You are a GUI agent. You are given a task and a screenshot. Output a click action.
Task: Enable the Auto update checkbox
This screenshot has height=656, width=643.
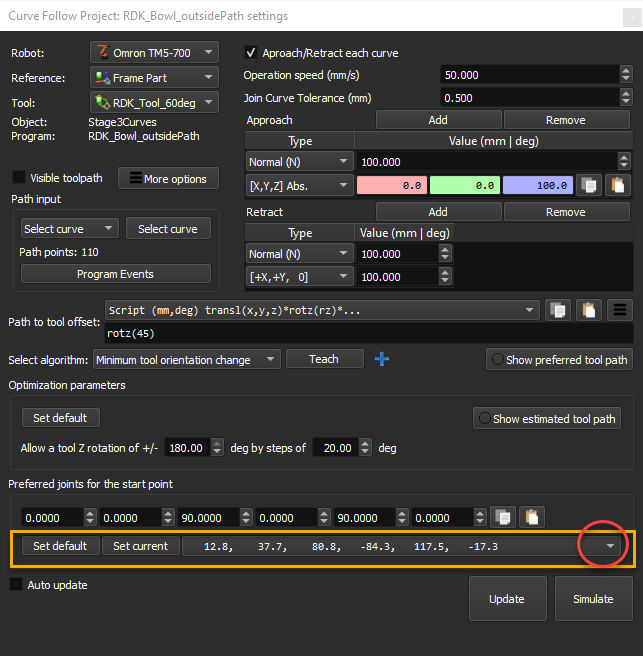tap(16, 584)
